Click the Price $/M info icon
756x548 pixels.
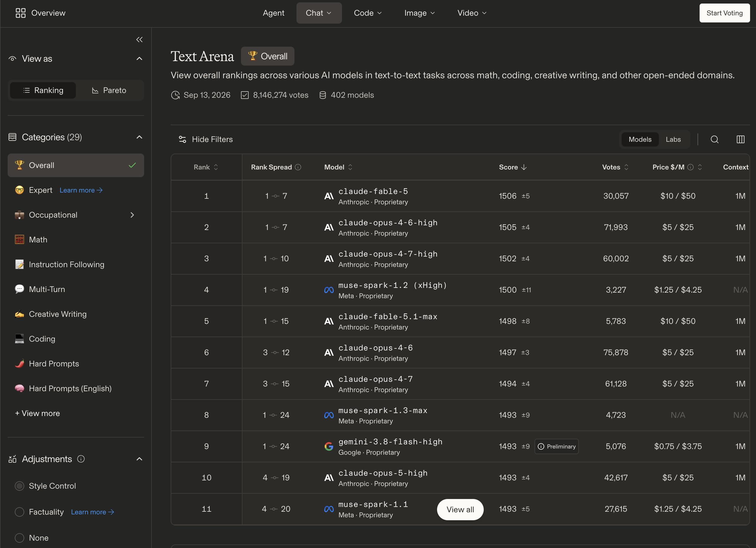click(x=690, y=167)
